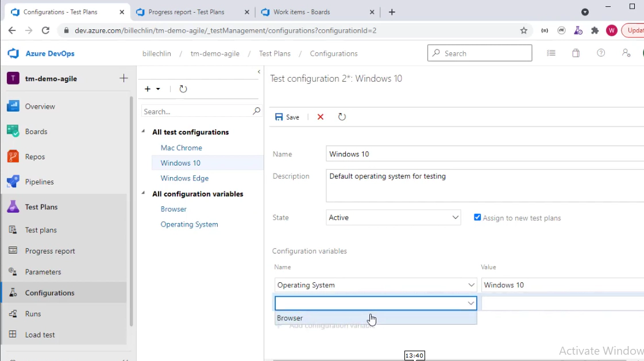Click the refresh icon next to Save
This screenshot has width=644, height=361.
pos(342,117)
